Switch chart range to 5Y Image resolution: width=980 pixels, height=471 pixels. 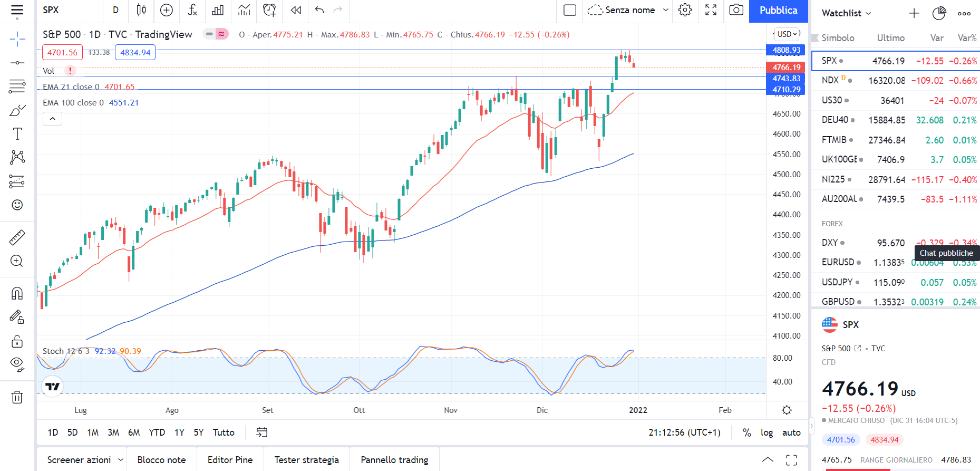[198, 432]
